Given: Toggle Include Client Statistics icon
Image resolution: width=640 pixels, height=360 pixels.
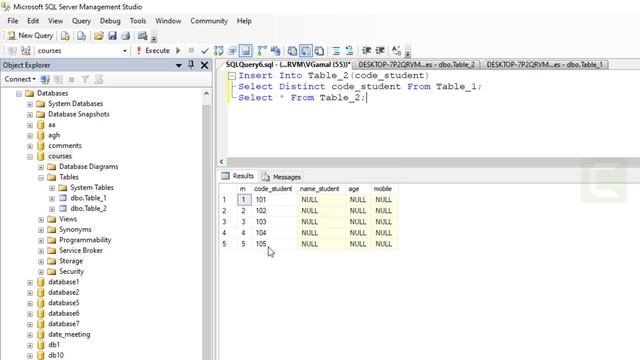Looking at the screenshot, I should click(276, 51).
